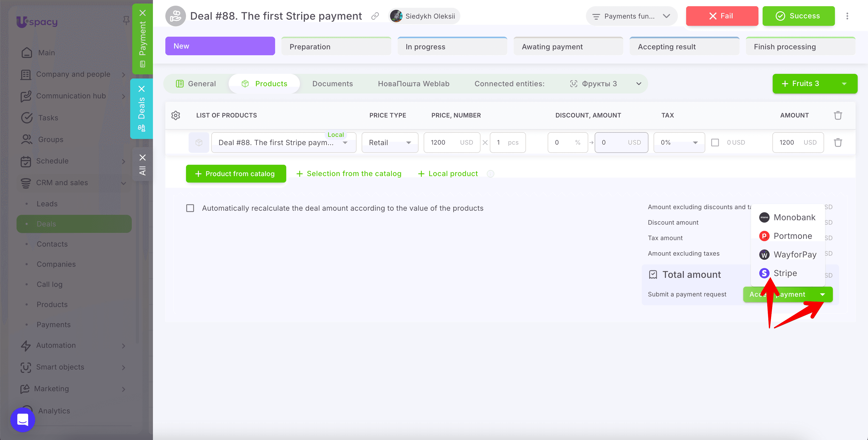Open the Retail price type dropdown

[390, 143]
